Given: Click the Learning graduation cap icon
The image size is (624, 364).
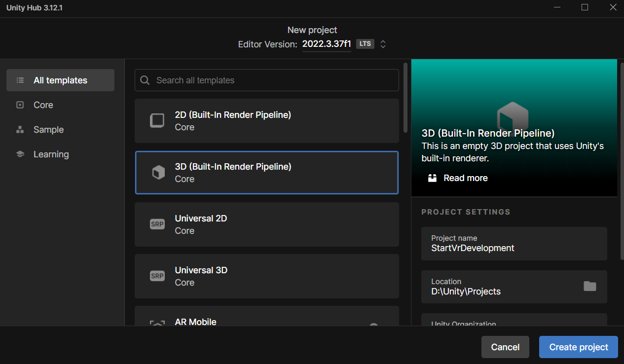Looking at the screenshot, I should (x=20, y=154).
